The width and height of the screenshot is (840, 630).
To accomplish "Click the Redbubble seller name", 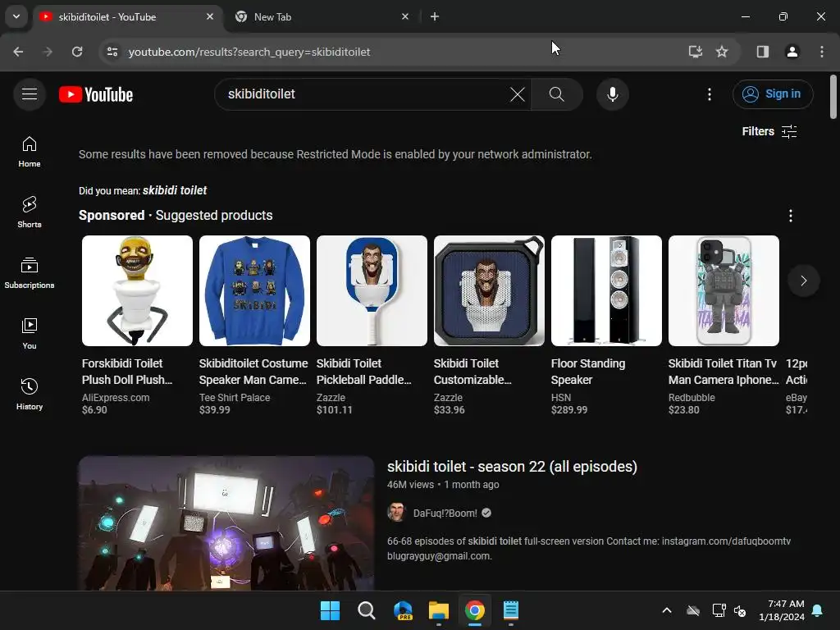I will pyautogui.click(x=692, y=398).
